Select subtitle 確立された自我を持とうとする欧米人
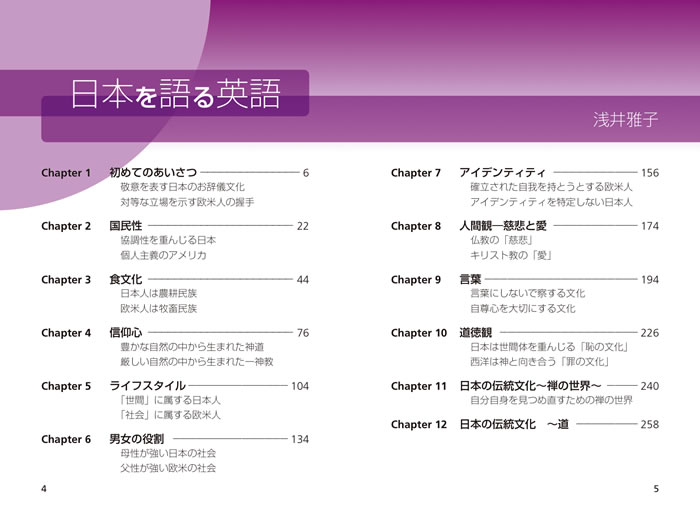 pyautogui.click(x=551, y=187)
